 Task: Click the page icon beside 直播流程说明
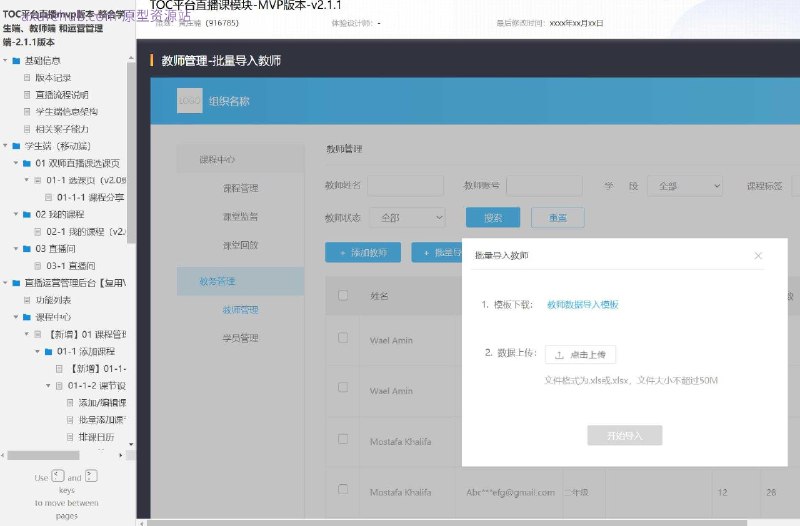(x=27, y=94)
